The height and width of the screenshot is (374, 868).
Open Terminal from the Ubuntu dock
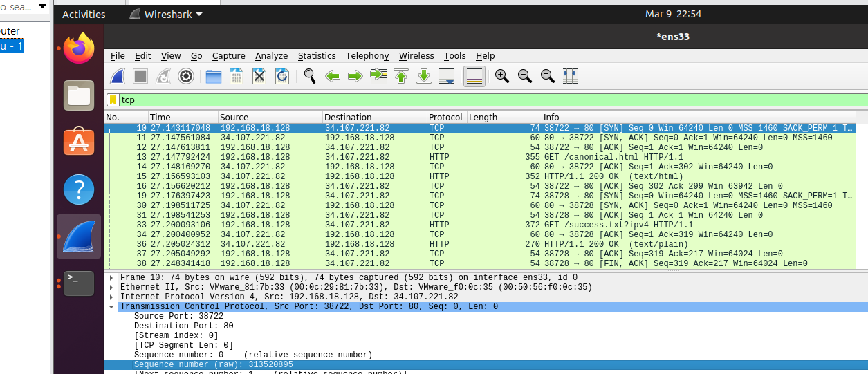tap(79, 283)
